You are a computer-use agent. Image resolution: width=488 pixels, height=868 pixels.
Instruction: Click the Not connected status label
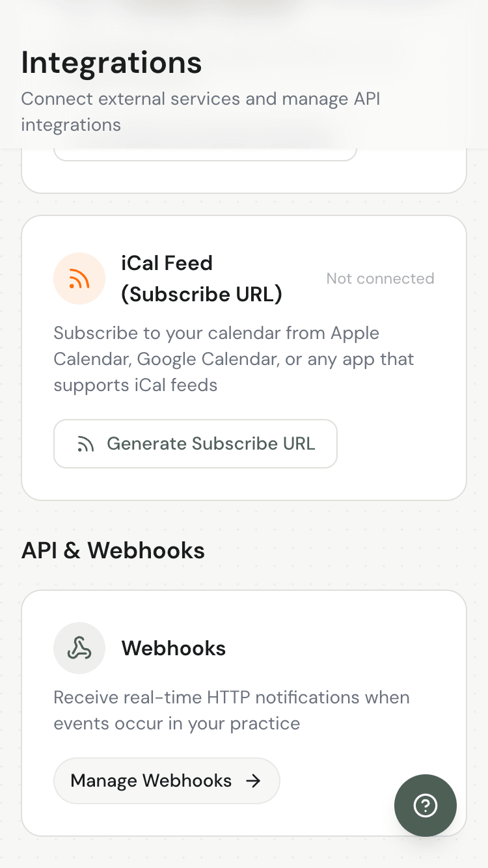tap(380, 278)
